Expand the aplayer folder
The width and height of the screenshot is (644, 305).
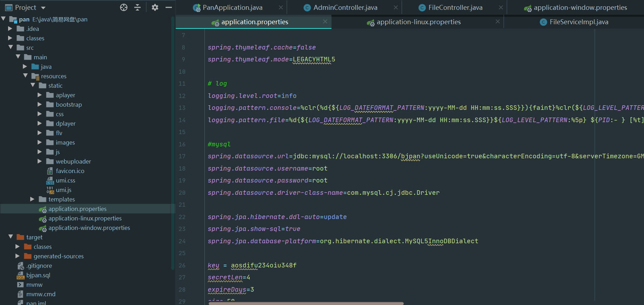[x=40, y=95]
